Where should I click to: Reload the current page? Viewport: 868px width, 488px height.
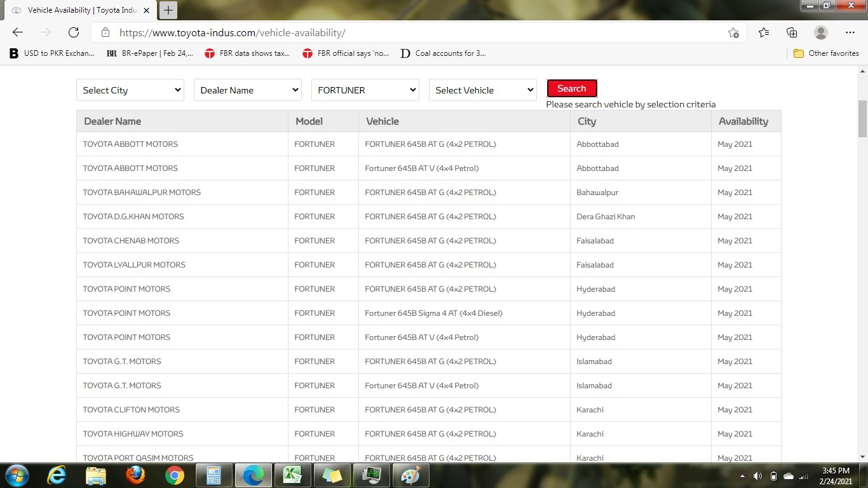(74, 32)
